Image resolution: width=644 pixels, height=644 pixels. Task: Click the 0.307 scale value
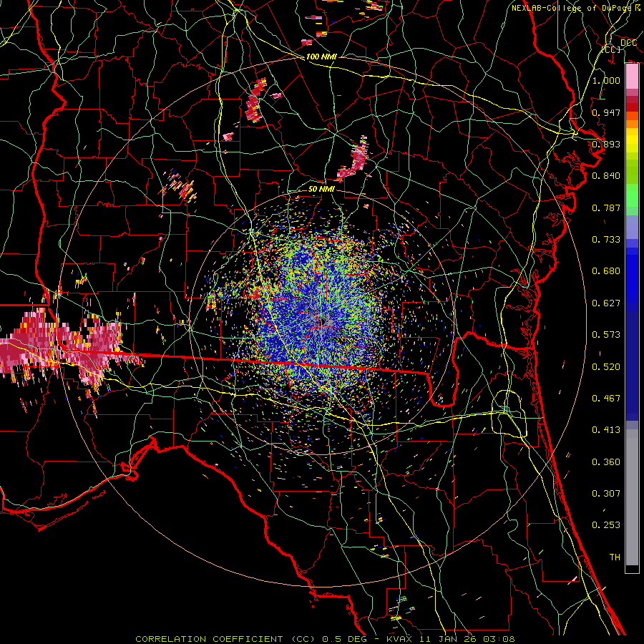[606, 494]
